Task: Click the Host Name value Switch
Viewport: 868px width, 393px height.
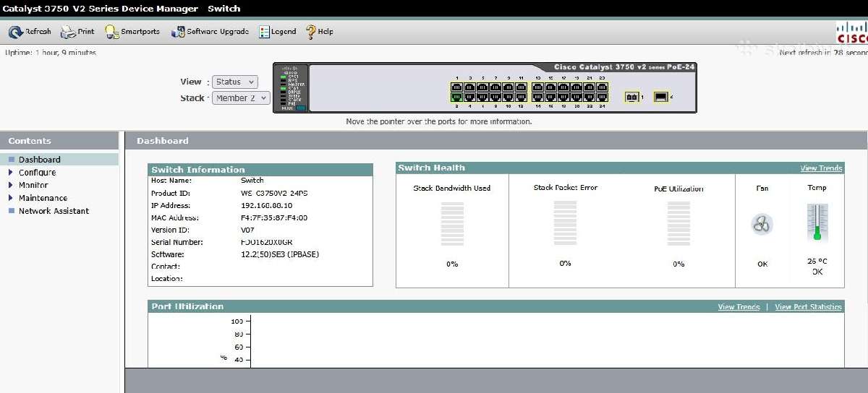Action: click(x=252, y=181)
